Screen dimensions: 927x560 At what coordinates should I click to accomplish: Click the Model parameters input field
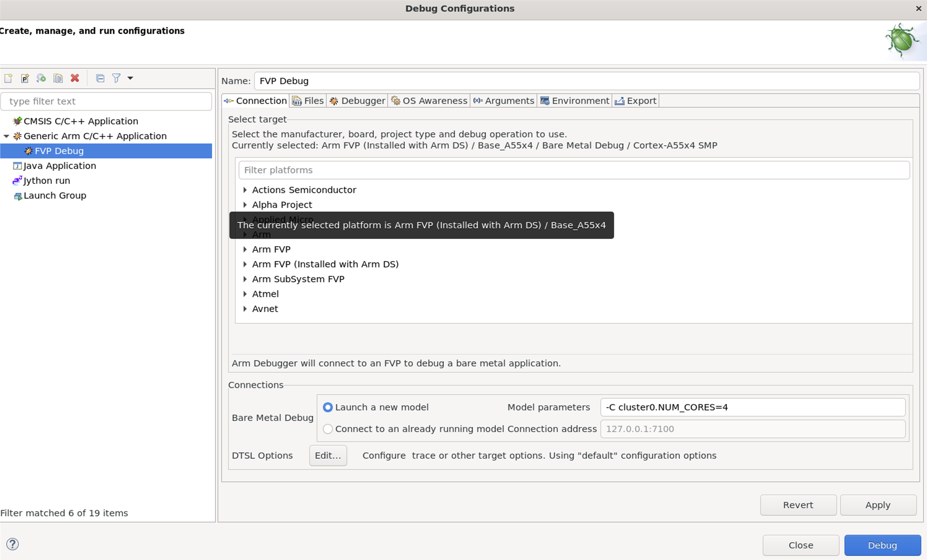tap(752, 406)
